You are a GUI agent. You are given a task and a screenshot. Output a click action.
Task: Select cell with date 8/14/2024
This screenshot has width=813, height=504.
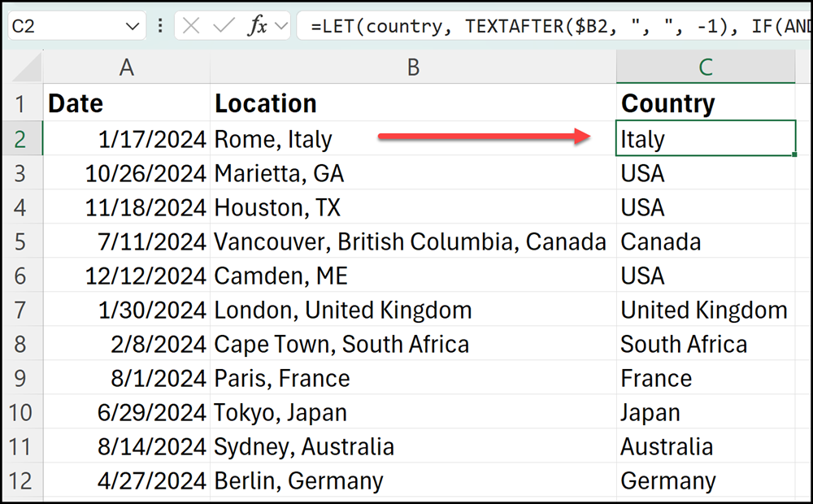click(x=127, y=447)
